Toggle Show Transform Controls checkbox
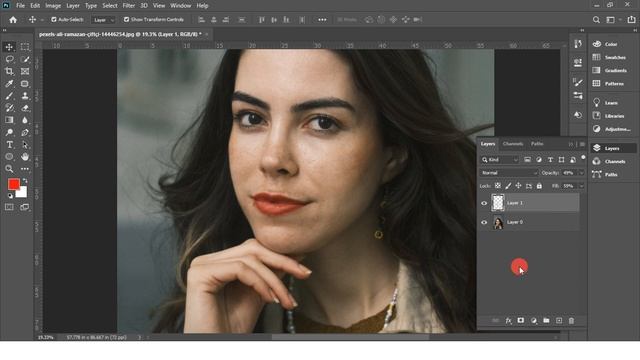Screen dimensions: 640x360 tap(127, 20)
